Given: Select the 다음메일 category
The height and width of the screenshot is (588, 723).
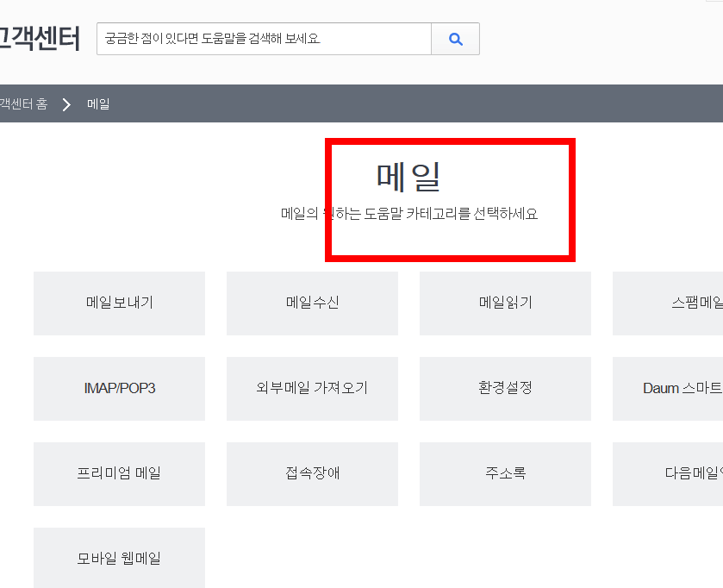Looking at the screenshot, I should 683,473.
